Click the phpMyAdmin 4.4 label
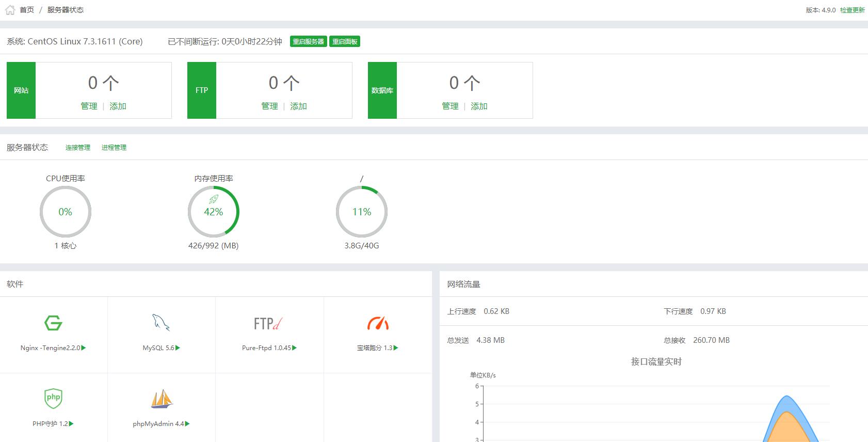The height and width of the screenshot is (442, 868). pyautogui.click(x=158, y=424)
